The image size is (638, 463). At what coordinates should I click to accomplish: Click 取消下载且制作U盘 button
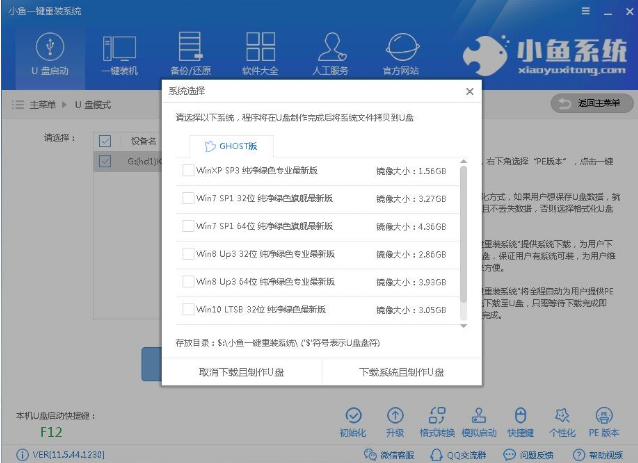241,372
